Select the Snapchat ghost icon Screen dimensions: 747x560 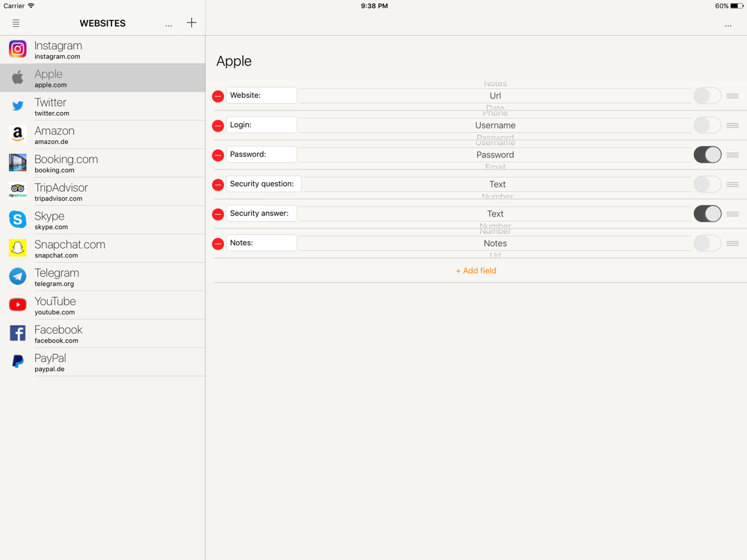coord(18,248)
